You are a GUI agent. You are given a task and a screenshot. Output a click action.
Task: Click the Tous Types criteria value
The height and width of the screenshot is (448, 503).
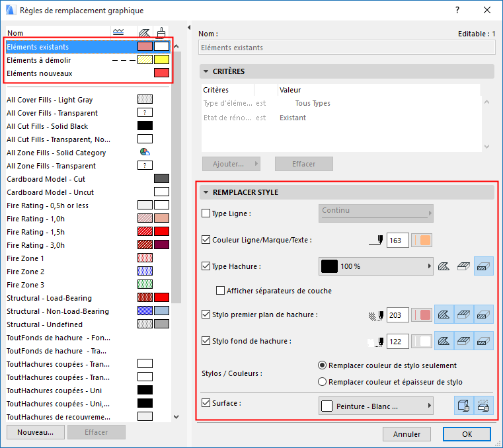point(313,103)
